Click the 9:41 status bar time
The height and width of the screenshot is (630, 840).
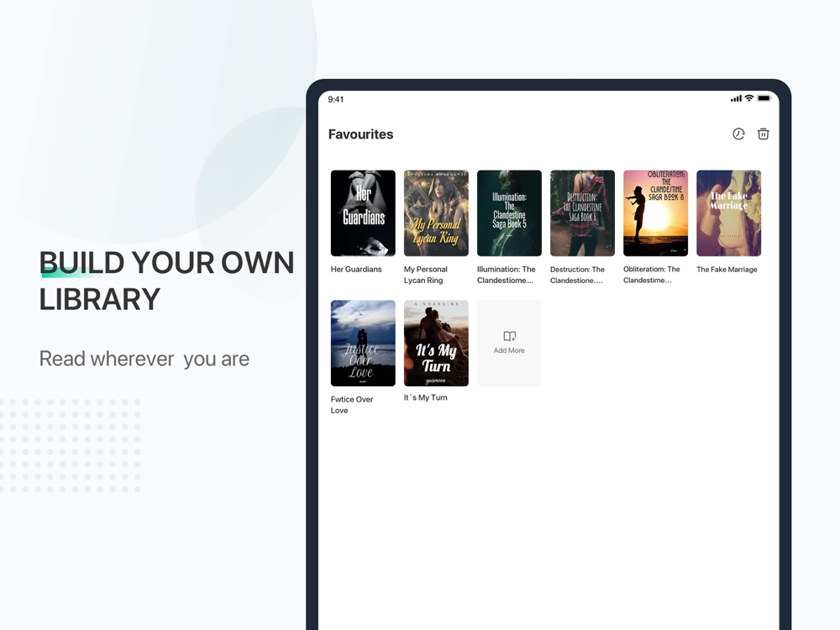(x=336, y=99)
